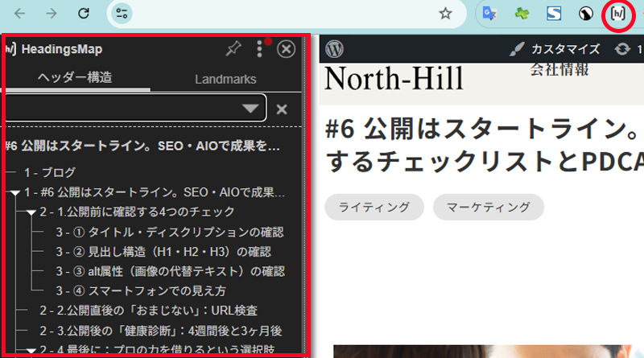Switch to the ヘッダー構造 tab

(75, 77)
